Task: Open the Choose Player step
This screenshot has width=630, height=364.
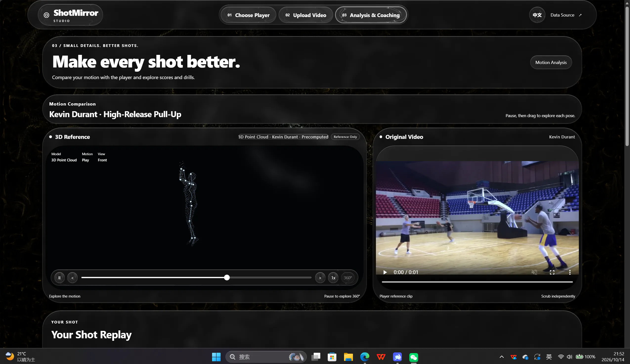Action: [248, 15]
